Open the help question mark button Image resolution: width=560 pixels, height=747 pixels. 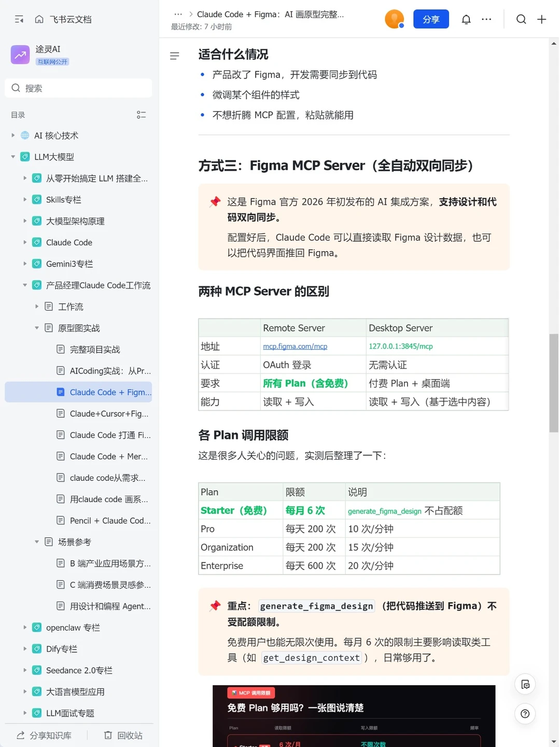coord(525,714)
